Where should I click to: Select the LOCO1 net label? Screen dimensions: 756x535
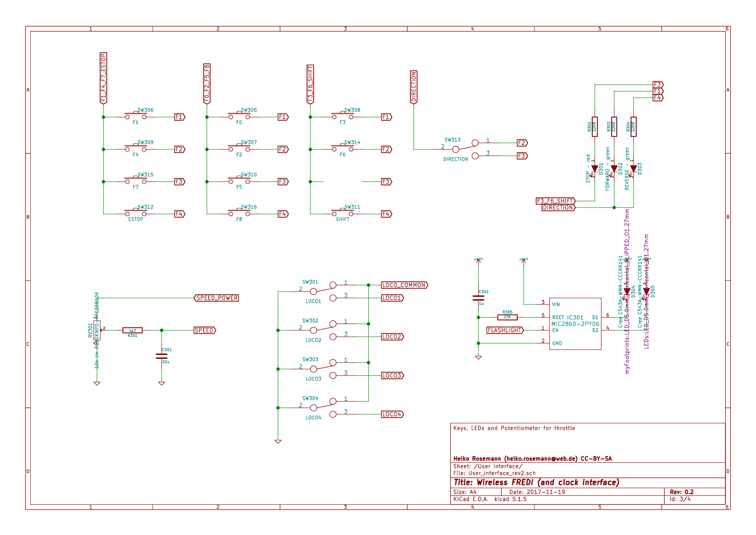point(393,298)
